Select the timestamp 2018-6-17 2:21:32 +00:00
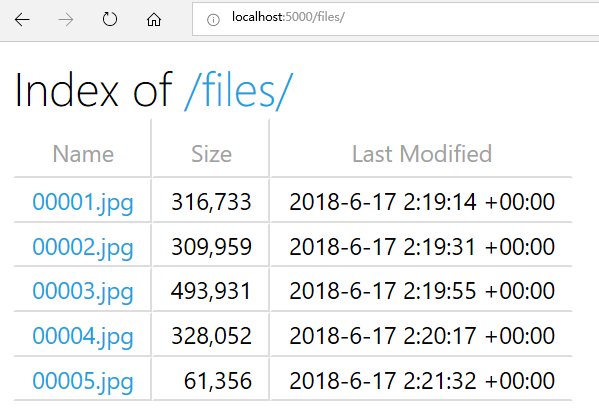The height and width of the screenshot is (411, 599). click(422, 381)
